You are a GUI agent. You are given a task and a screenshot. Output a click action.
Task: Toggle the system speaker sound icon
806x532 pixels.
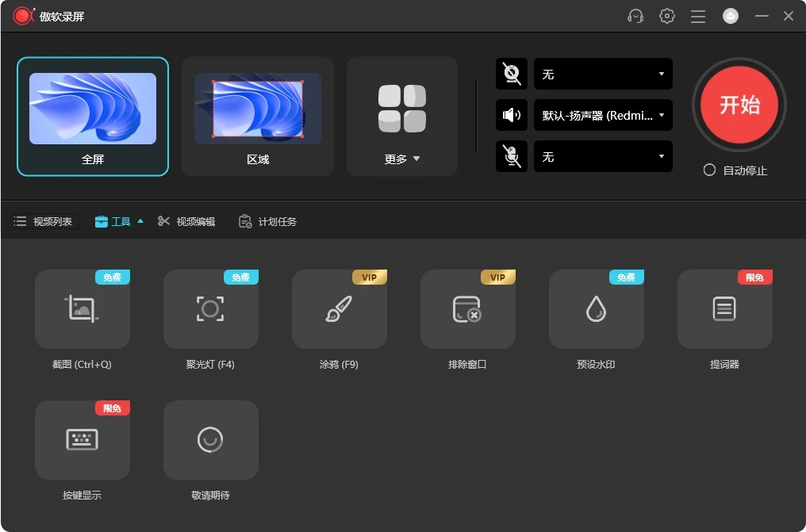[512, 115]
